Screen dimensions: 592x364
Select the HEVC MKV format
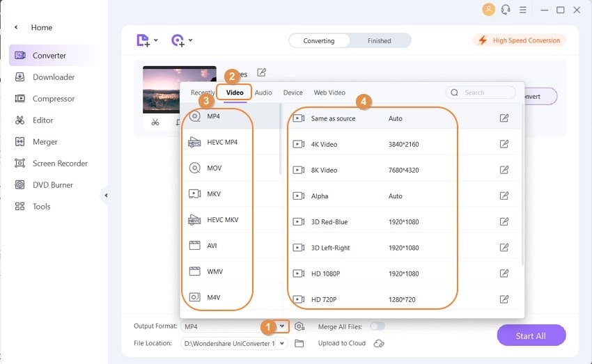(x=231, y=219)
